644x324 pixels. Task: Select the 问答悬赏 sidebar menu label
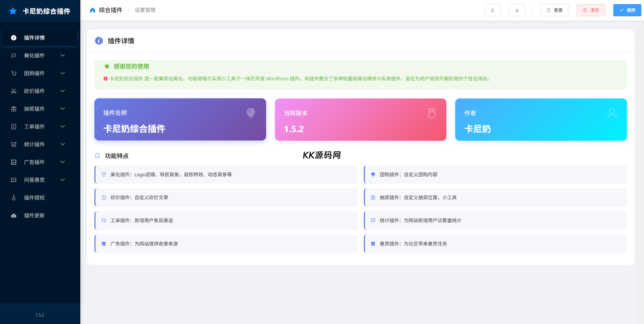(34, 180)
